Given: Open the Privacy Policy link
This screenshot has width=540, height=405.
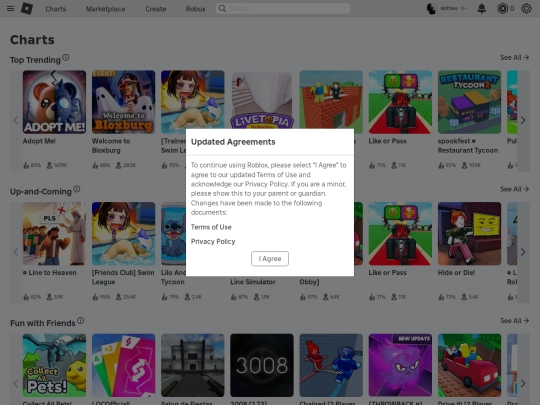Looking at the screenshot, I should click(x=213, y=241).
